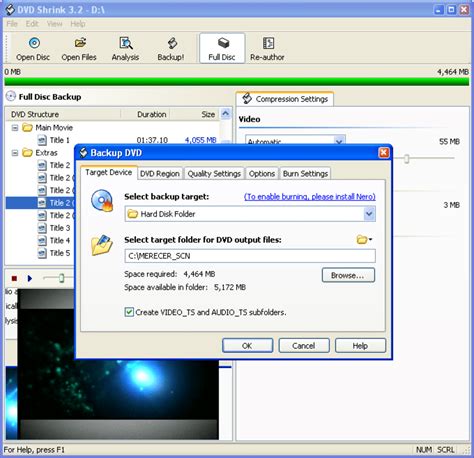Run the Analysis tool

125,49
